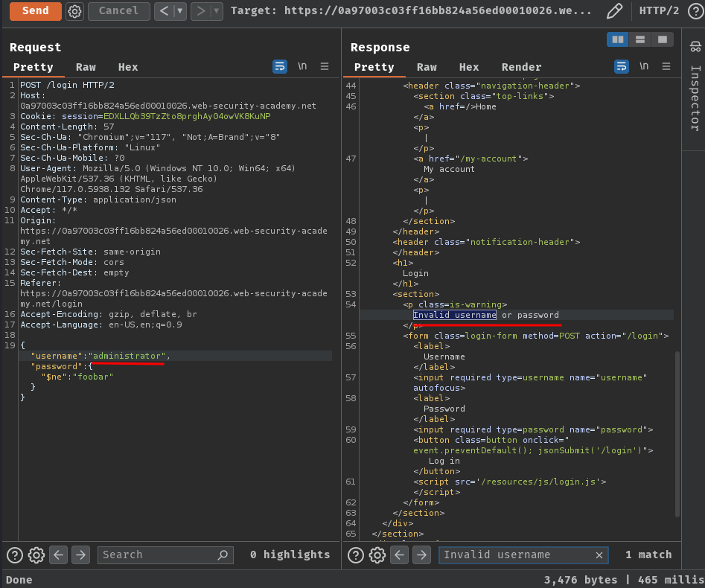
Task: Open Response panel hamburger menu
Action: (666, 66)
